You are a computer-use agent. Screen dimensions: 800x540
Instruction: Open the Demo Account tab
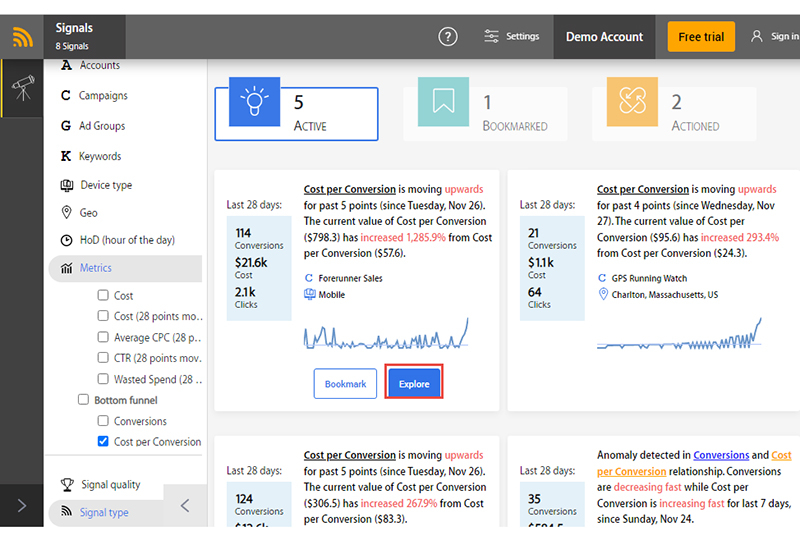point(604,37)
